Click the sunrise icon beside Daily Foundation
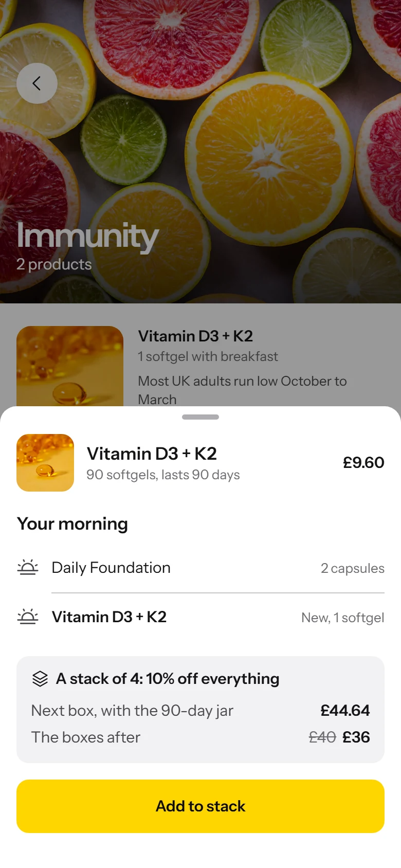The image size is (401, 868). (x=28, y=568)
